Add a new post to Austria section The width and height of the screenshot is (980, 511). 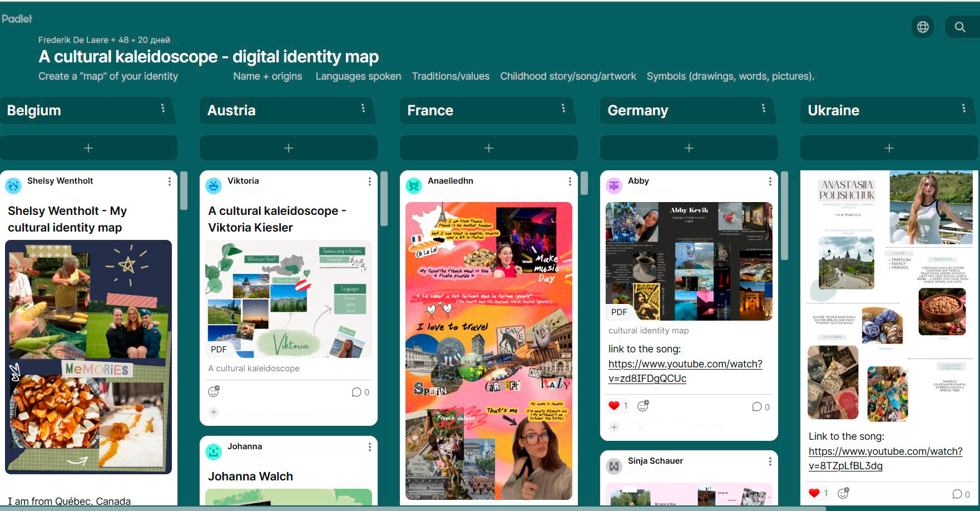point(288,148)
